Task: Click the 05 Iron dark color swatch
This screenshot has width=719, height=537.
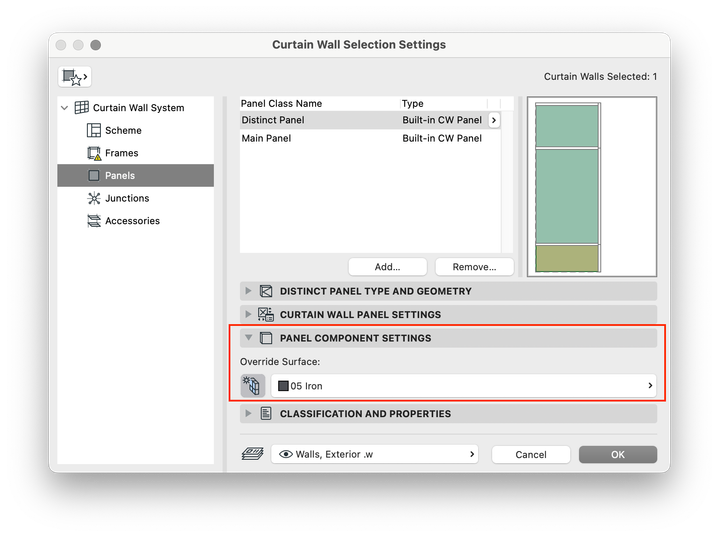Action: point(283,386)
